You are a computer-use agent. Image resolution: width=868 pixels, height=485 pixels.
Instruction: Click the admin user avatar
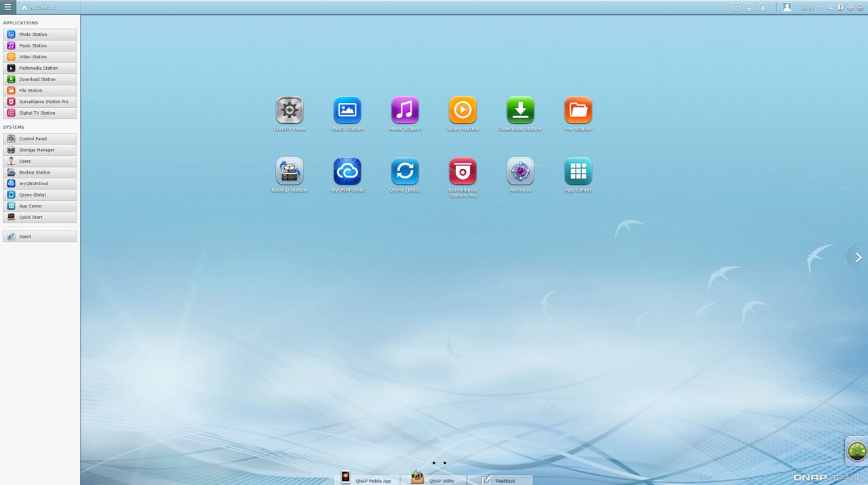[787, 7]
